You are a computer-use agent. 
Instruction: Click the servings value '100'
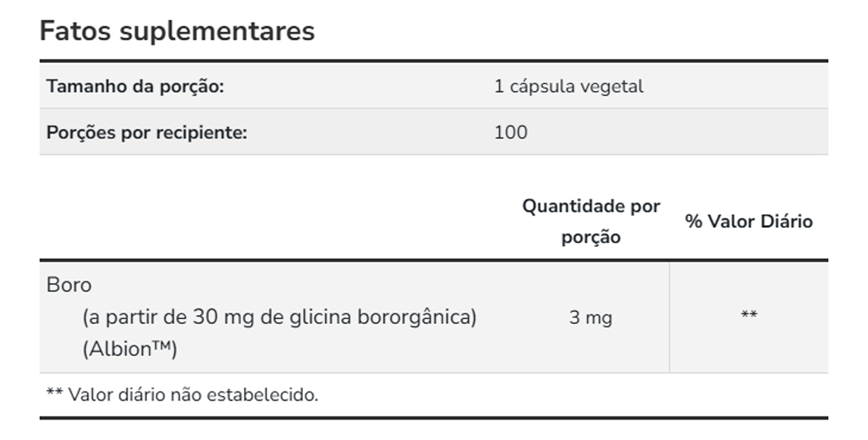pyautogui.click(x=510, y=133)
